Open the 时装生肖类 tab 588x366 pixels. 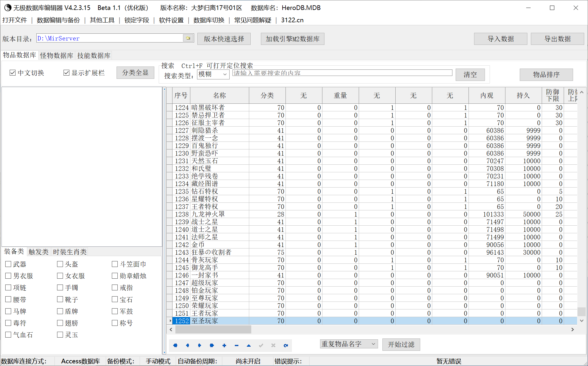pyautogui.click(x=70, y=252)
